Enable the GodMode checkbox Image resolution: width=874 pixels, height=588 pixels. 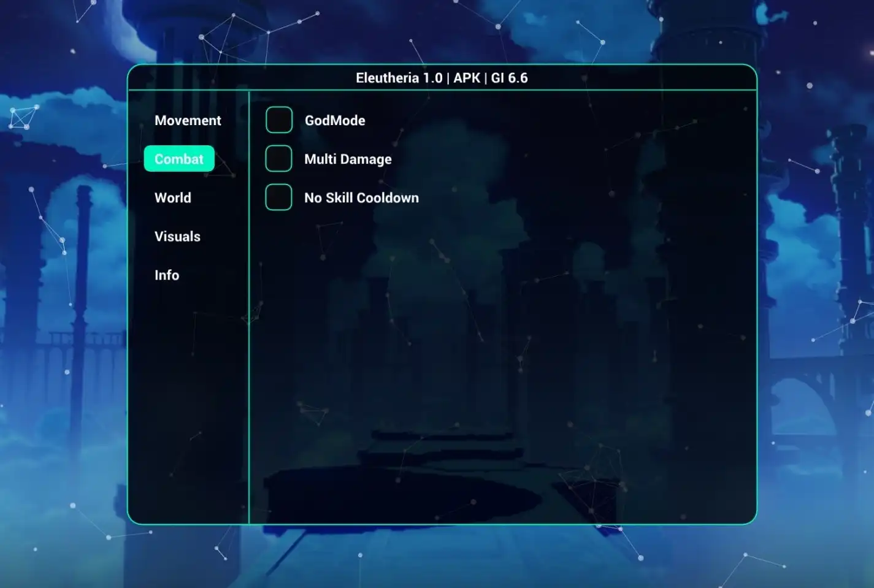279,120
